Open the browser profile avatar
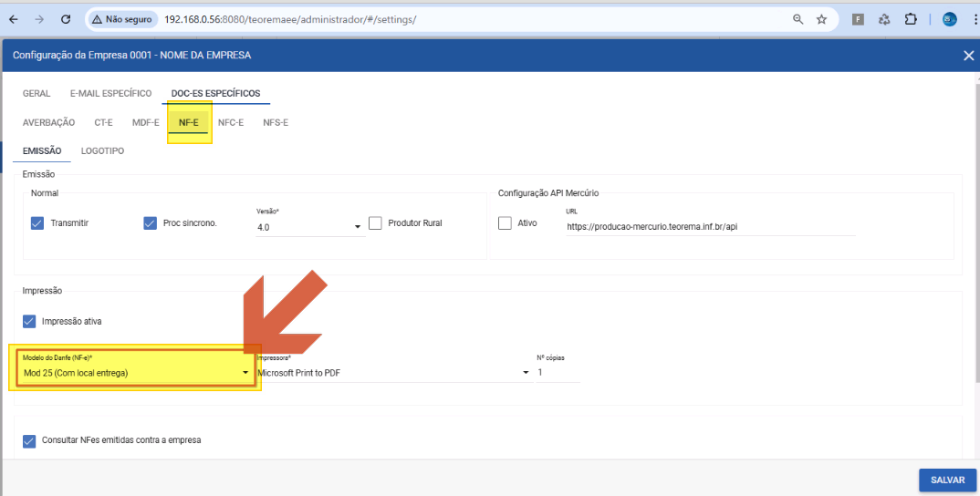The height and width of the screenshot is (496, 980). [949, 19]
